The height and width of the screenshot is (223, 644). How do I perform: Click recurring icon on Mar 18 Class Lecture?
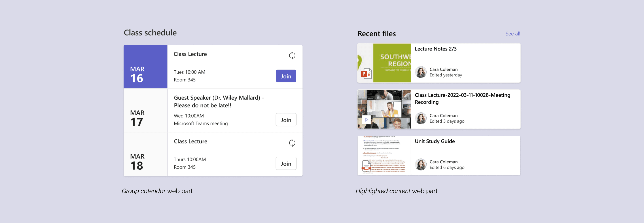tap(292, 143)
